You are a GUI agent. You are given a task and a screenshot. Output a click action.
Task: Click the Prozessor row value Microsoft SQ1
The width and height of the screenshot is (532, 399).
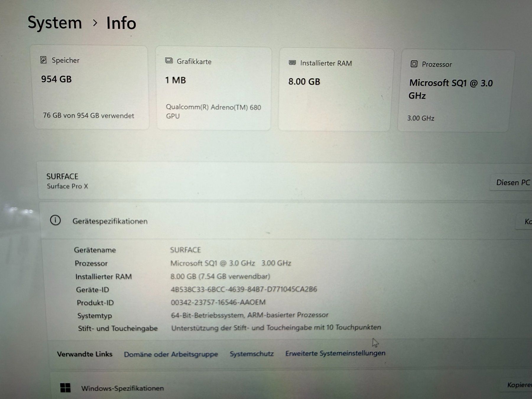[x=231, y=263]
